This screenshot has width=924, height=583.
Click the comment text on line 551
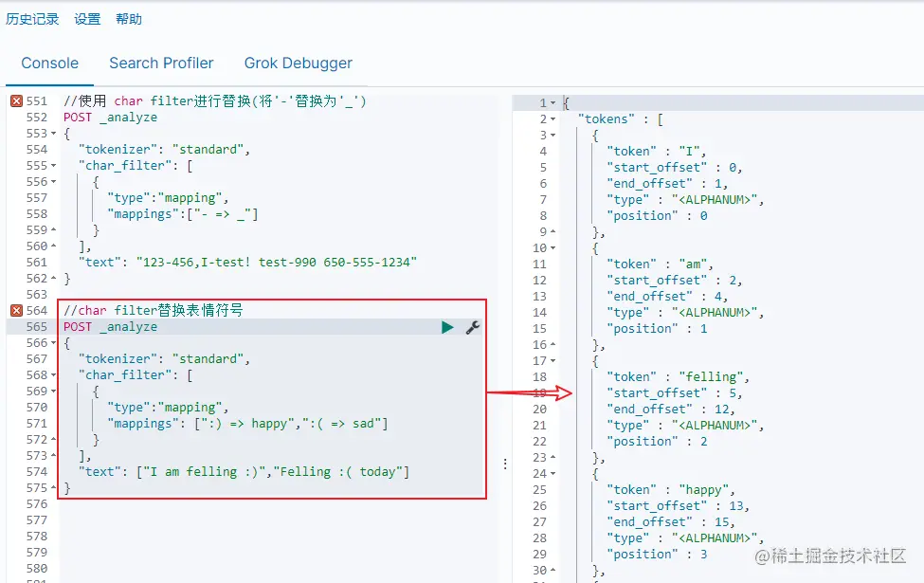tap(215, 101)
